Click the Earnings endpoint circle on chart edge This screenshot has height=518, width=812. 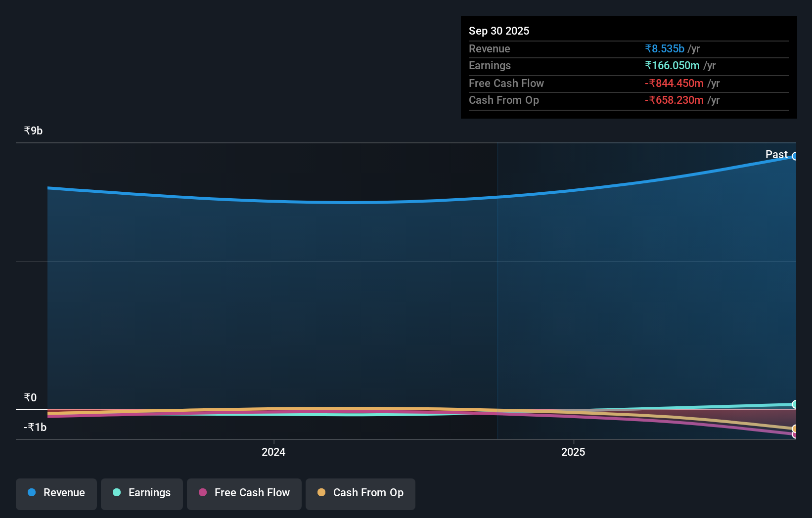[795, 404]
